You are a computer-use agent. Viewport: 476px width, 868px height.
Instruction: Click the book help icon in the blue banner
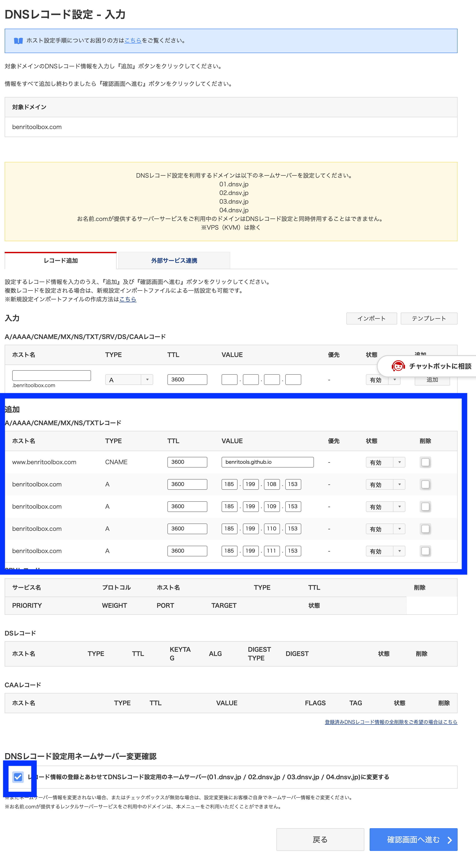coord(18,41)
